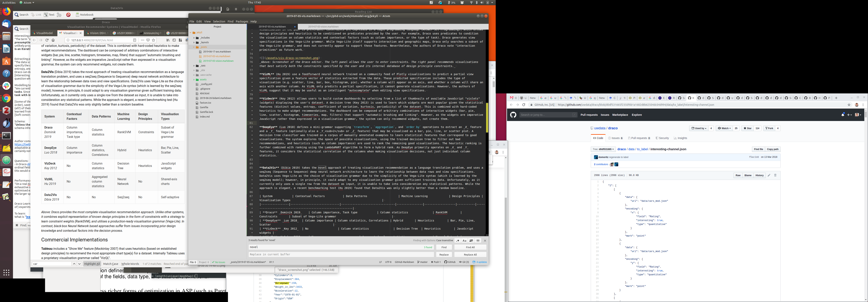Delete file with the GitHub trash icon
The image size is (868, 302).
click(775, 175)
